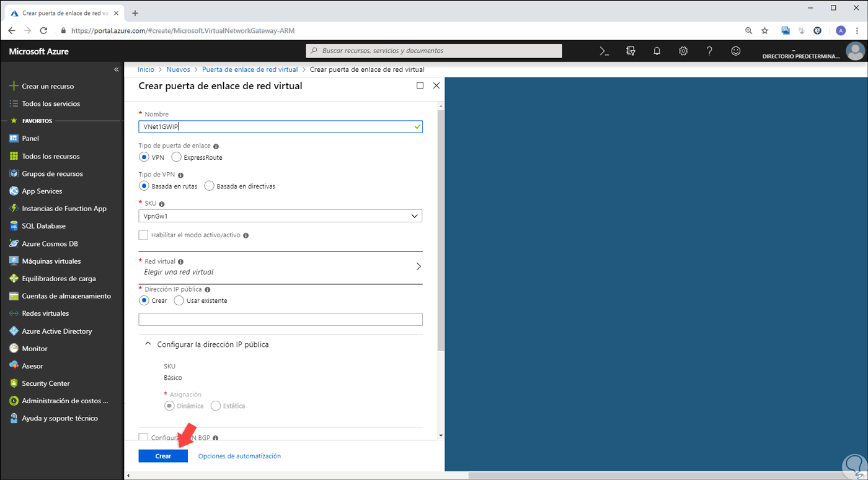The height and width of the screenshot is (480, 868).
Task: Click the Asesor cloud icon
Action: point(14,366)
